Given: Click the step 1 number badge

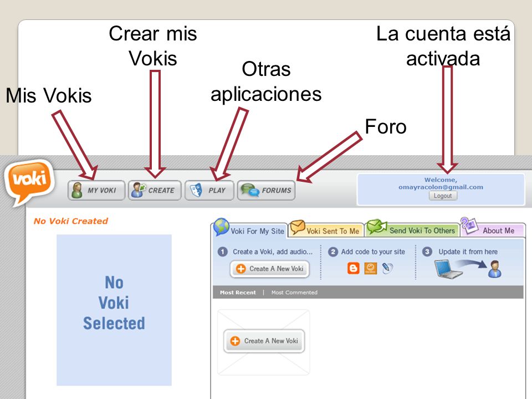Looking at the screenshot, I should point(223,252).
